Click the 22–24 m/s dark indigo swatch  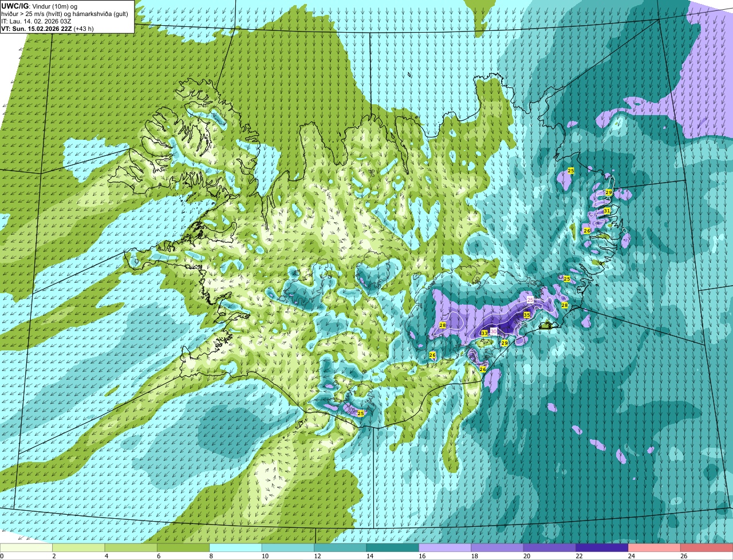coord(602,547)
